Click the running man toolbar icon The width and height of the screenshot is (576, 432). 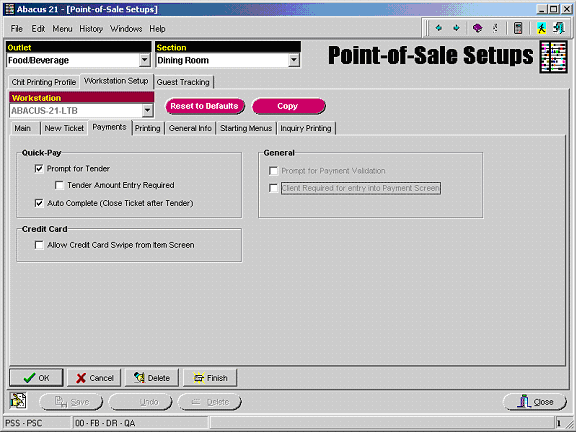(x=541, y=28)
